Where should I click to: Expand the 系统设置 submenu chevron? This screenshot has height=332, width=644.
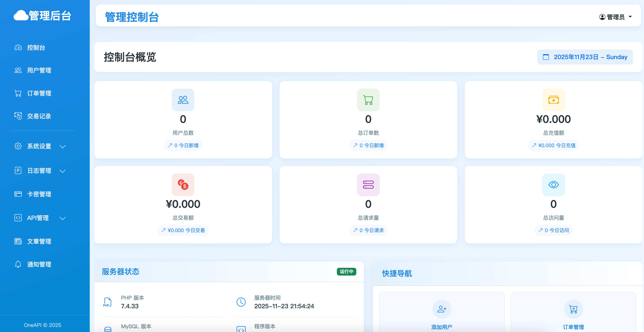point(63,147)
